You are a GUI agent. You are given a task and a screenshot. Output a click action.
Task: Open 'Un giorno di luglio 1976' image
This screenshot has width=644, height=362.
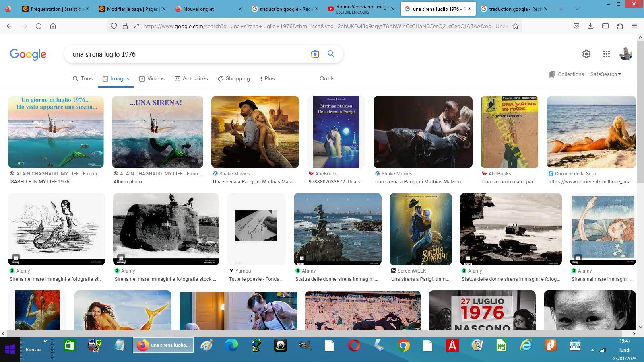tap(56, 132)
